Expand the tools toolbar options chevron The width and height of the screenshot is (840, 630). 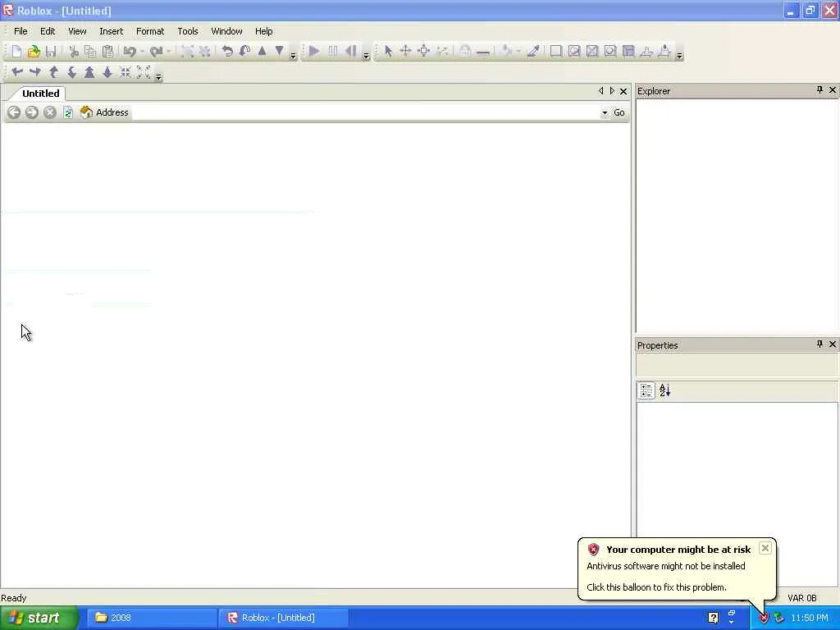679,56
